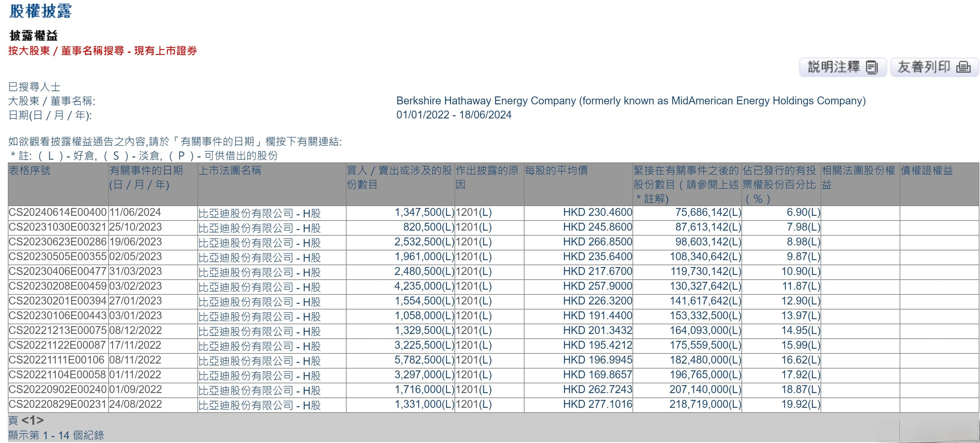Image resolution: width=980 pixels, height=443 pixels.
Task: Click average price HKD 266.8500
Action: point(598,242)
